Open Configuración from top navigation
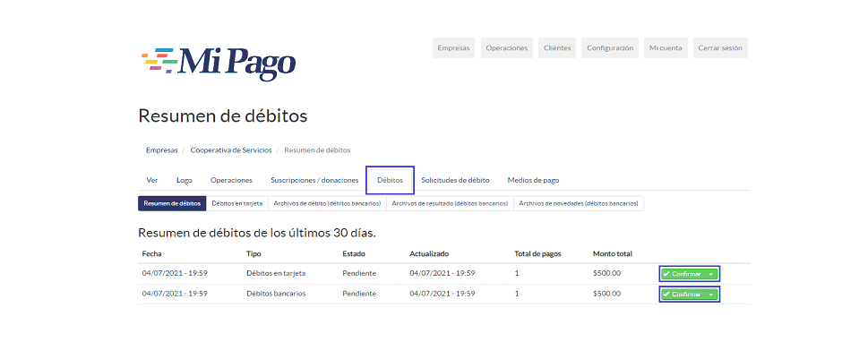This screenshot has height=359, width=868. coord(610,48)
